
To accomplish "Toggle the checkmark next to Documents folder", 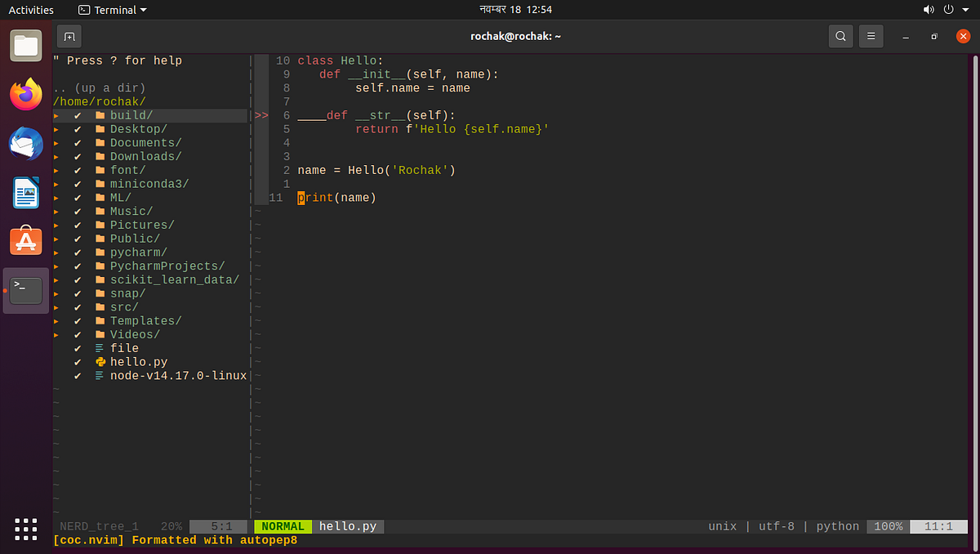I will click(x=78, y=142).
